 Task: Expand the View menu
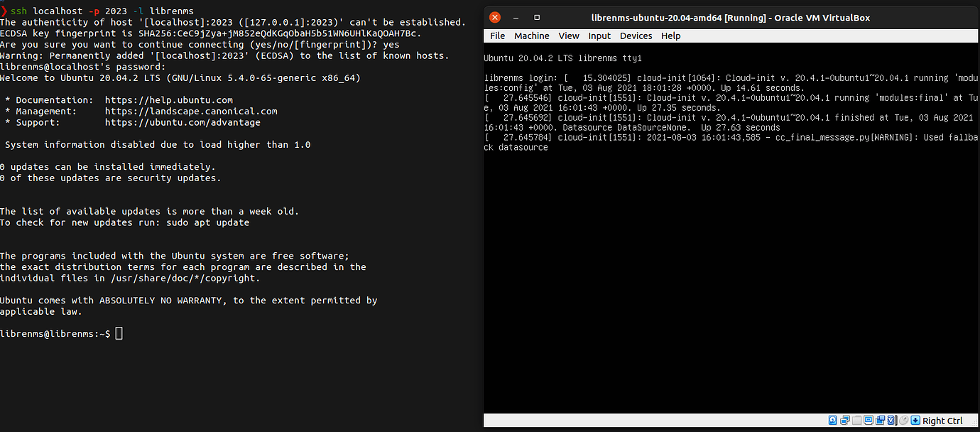coord(569,36)
